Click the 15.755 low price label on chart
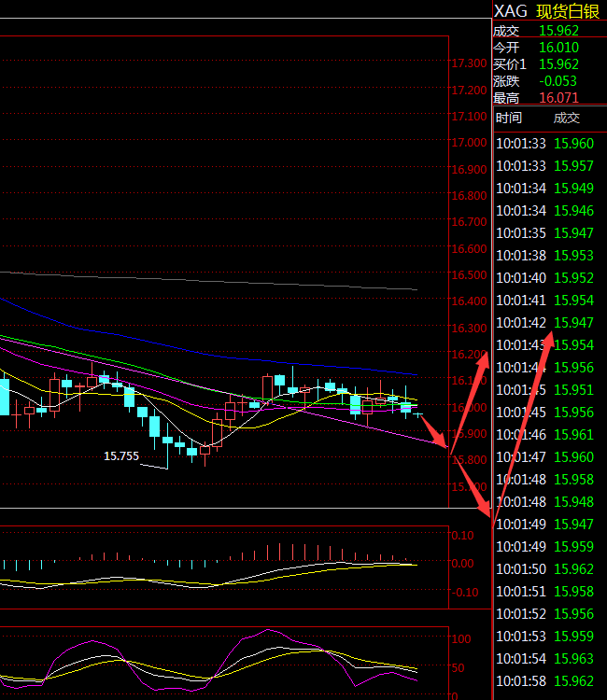The image size is (607, 700). point(121,455)
